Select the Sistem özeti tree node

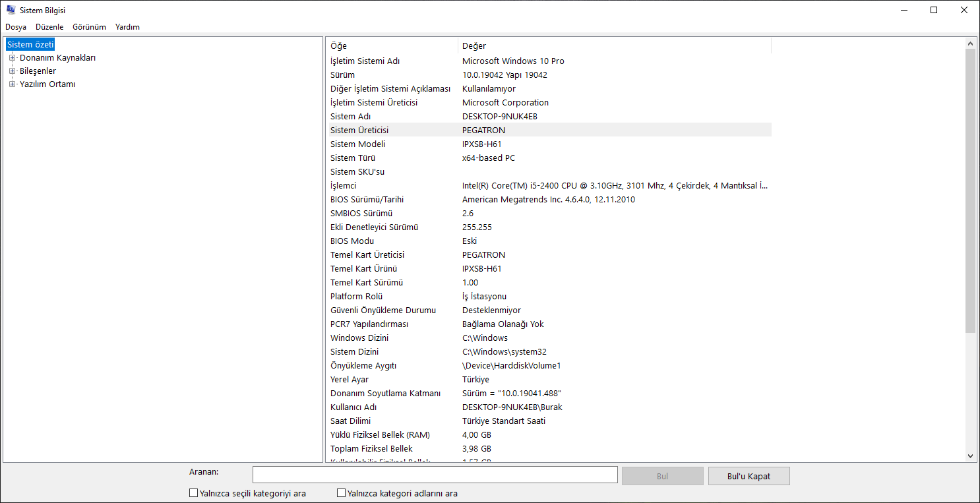coord(30,44)
